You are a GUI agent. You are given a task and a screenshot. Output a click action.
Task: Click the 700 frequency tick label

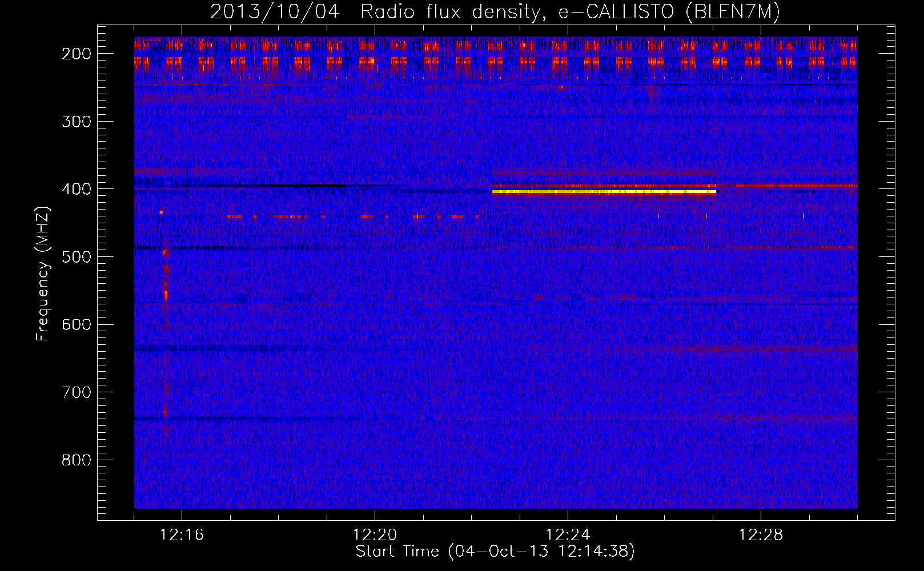(x=77, y=392)
